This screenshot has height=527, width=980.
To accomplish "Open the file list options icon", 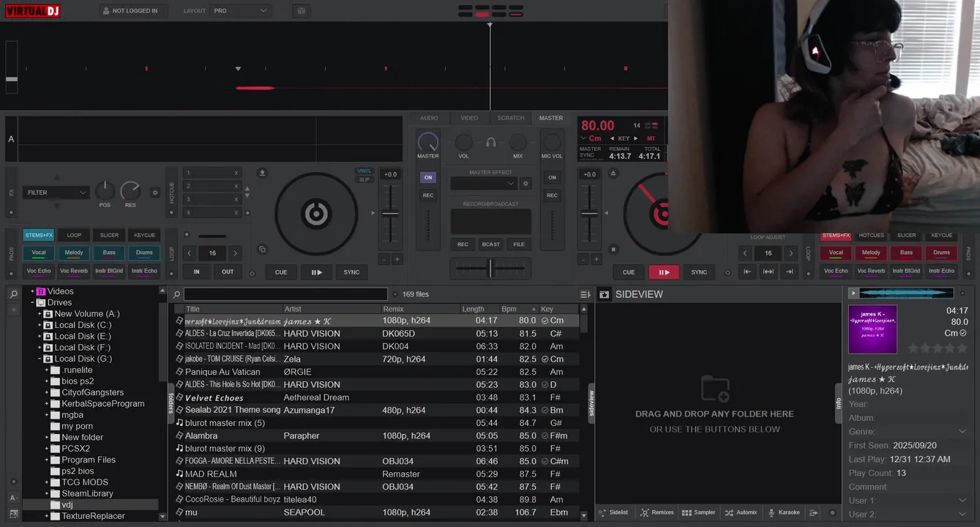I will (585, 294).
